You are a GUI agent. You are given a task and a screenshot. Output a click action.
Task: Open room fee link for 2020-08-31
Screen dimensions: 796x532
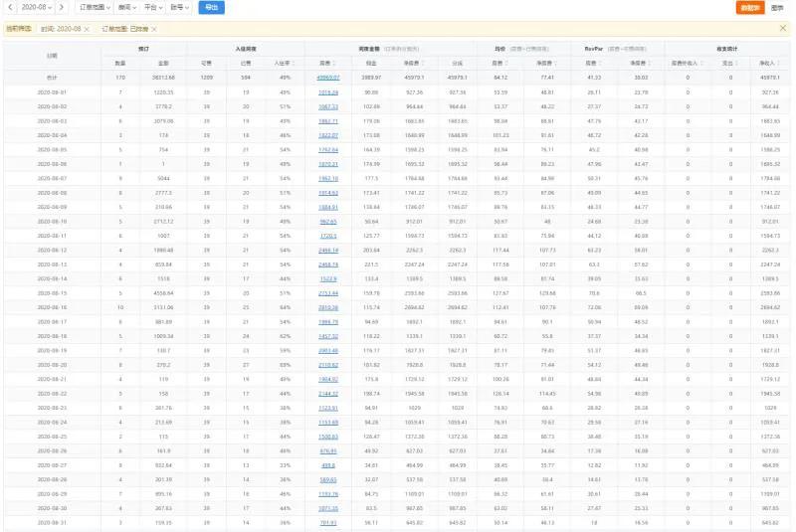[328, 523]
